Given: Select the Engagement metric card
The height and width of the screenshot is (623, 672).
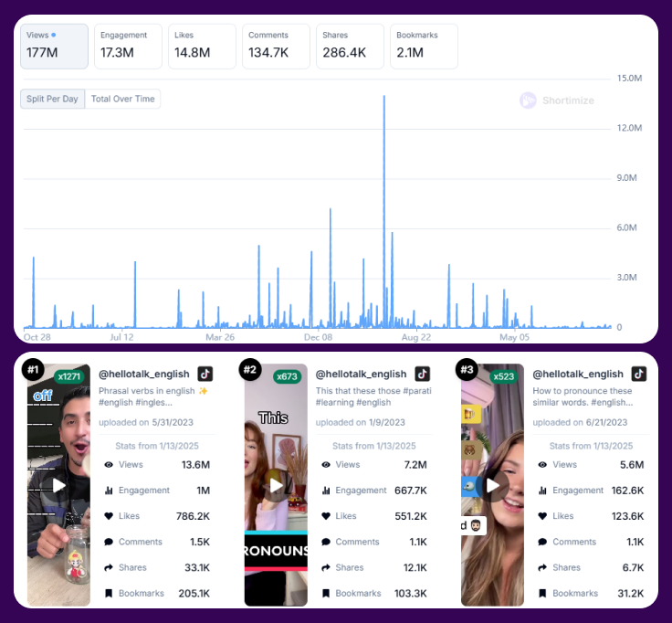Looking at the screenshot, I should pyautogui.click(x=128, y=46).
